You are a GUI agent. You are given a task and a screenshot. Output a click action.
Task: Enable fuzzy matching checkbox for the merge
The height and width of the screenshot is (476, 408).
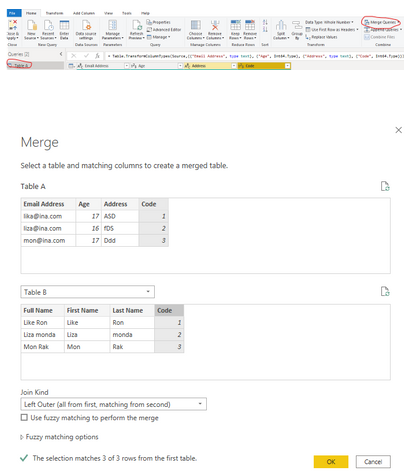24,417
